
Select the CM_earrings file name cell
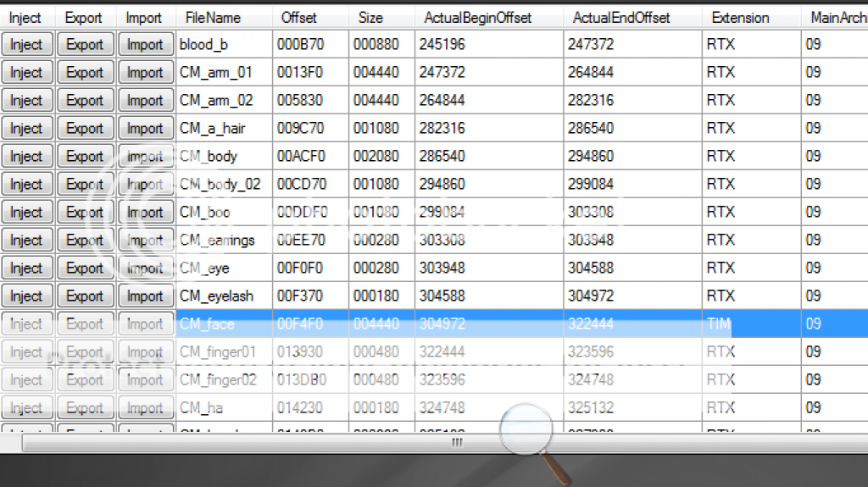coord(224,241)
